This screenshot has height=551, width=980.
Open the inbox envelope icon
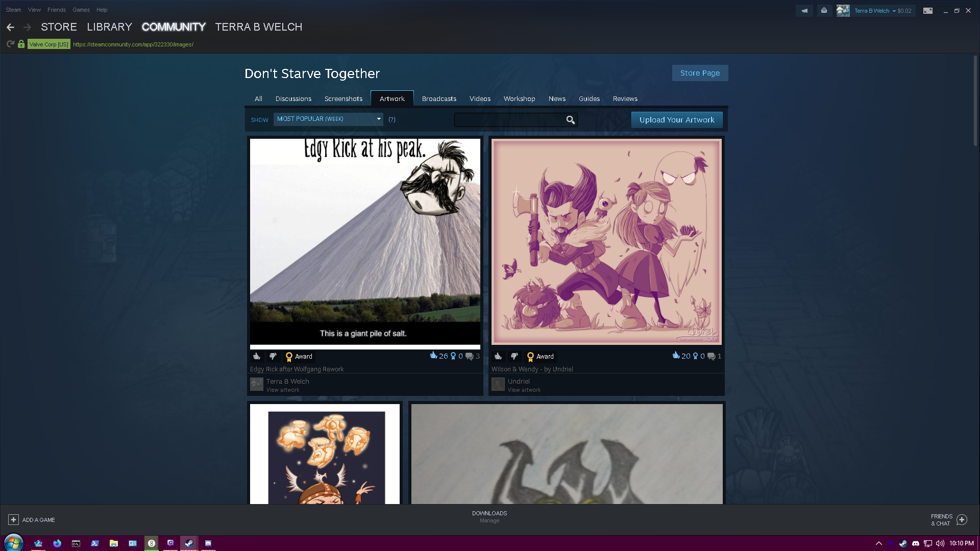[x=824, y=11]
